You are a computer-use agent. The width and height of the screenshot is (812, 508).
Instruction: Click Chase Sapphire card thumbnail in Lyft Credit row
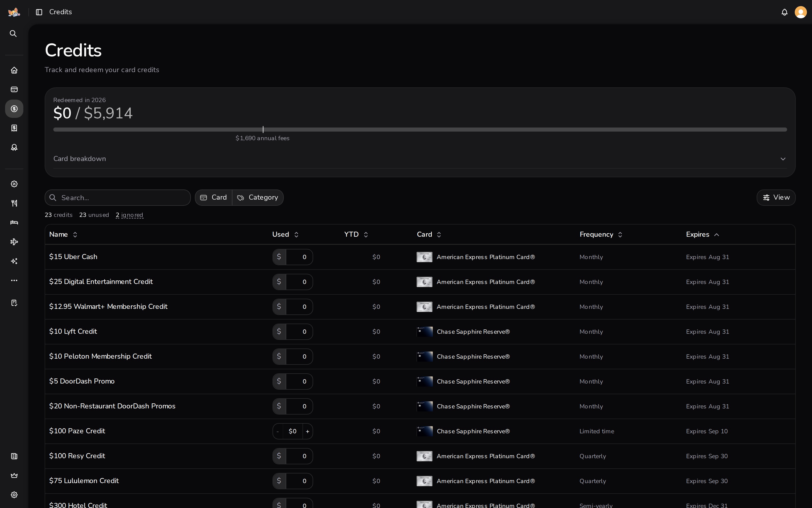click(x=425, y=332)
